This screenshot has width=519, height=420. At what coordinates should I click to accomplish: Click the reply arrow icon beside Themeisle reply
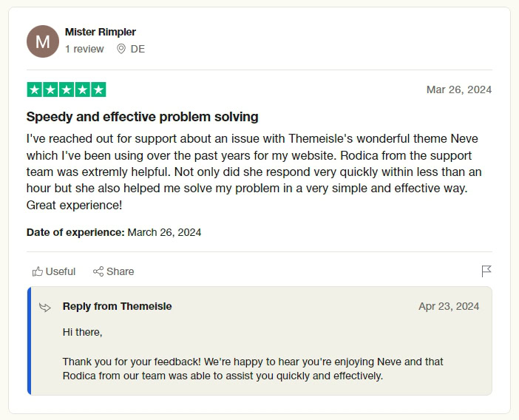pos(45,308)
